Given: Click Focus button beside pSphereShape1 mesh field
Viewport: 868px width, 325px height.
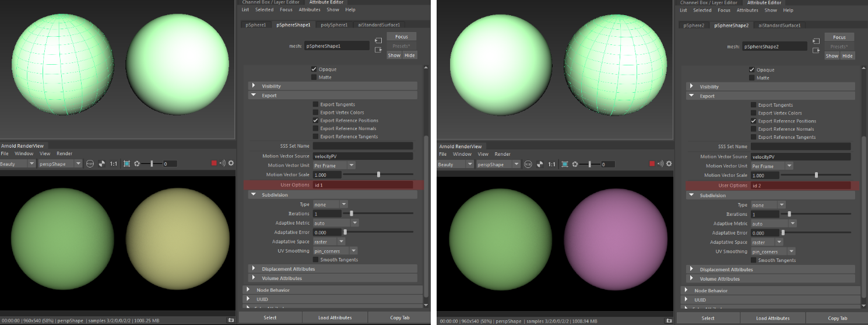Looking at the screenshot, I should pos(402,37).
